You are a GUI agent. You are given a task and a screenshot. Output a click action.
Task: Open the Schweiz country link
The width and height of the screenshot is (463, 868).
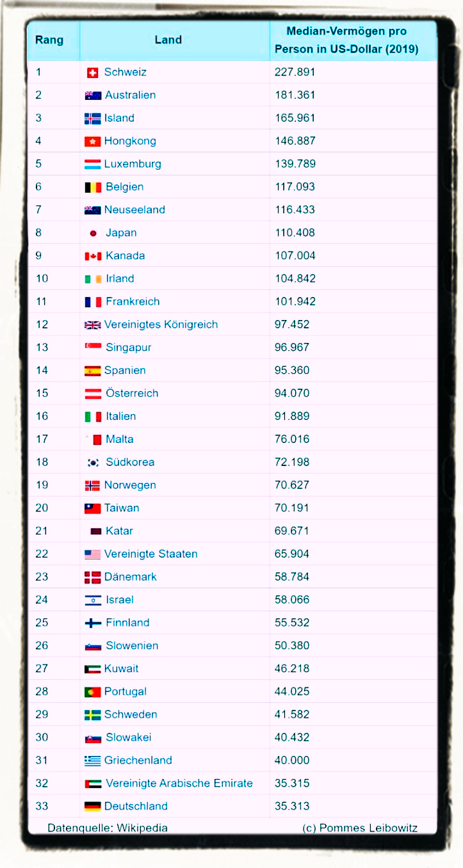point(126,72)
